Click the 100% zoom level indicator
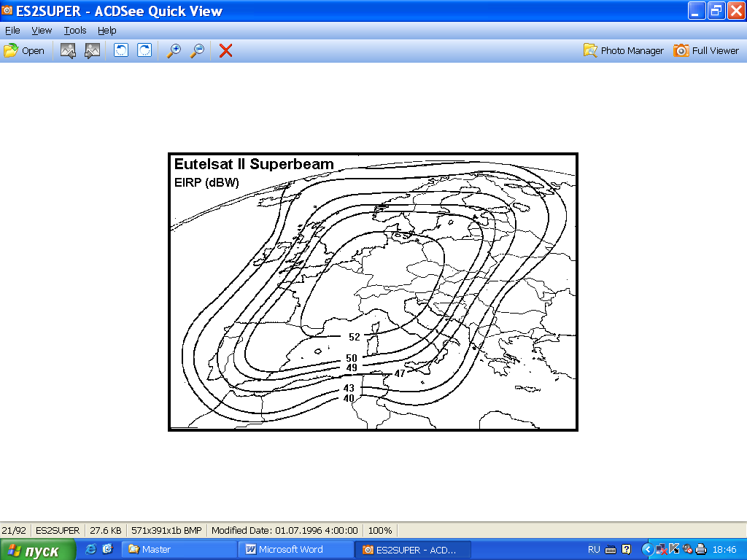 coord(379,531)
